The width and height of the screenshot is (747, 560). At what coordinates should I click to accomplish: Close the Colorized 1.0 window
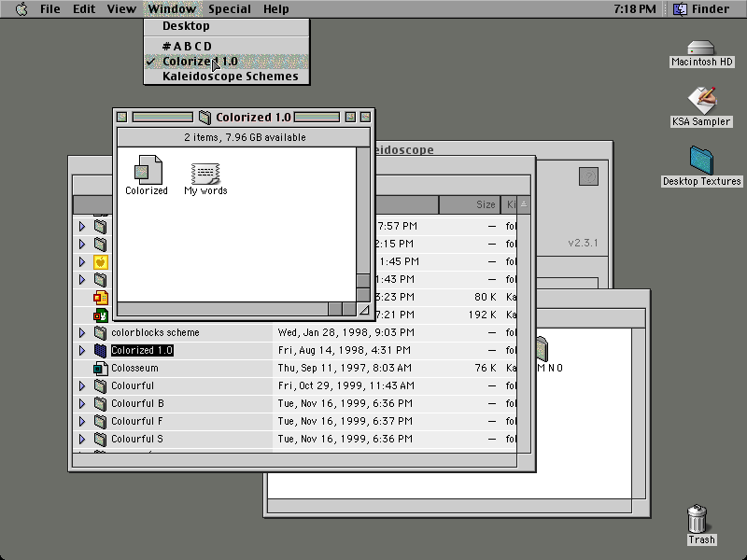pos(122,118)
